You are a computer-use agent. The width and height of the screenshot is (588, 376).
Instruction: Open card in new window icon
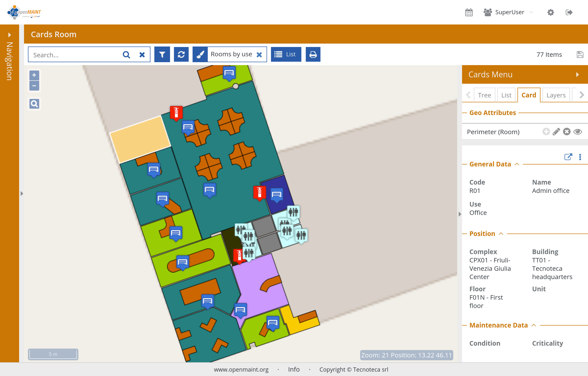pos(568,157)
